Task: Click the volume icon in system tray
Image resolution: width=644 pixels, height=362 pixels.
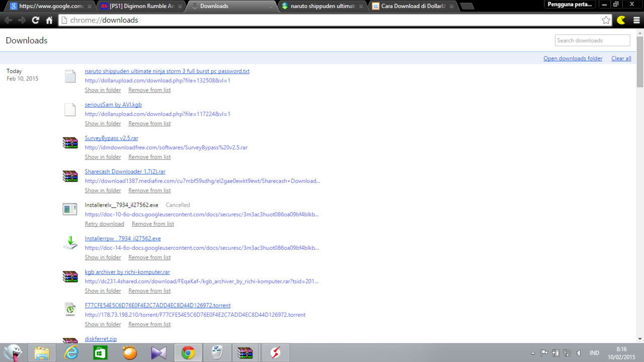Action: pos(579,353)
